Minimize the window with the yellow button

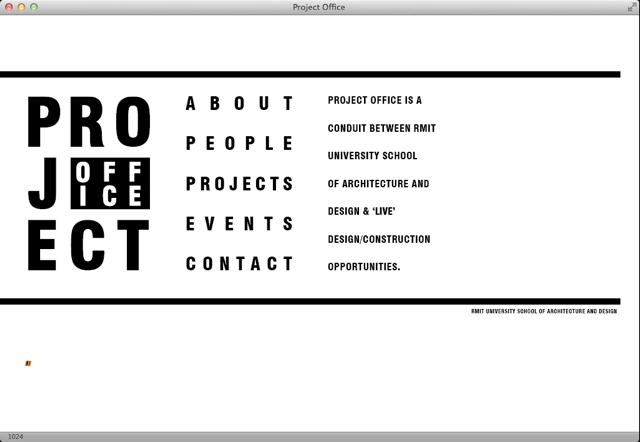[22, 7]
